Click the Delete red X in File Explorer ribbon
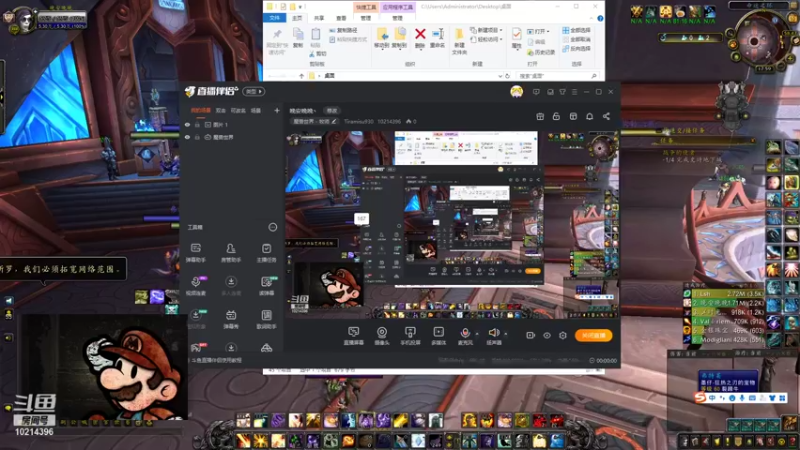This screenshot has height=450, width=800. pos(420,34)
